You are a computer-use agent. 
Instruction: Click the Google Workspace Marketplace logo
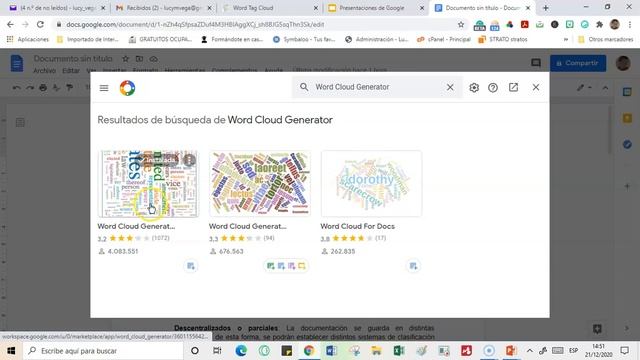(x=127, y=88)
